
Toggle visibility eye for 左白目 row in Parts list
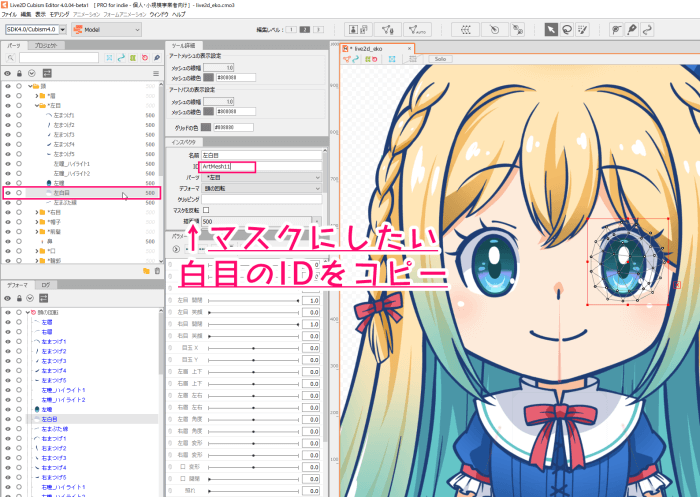[8, 193]
